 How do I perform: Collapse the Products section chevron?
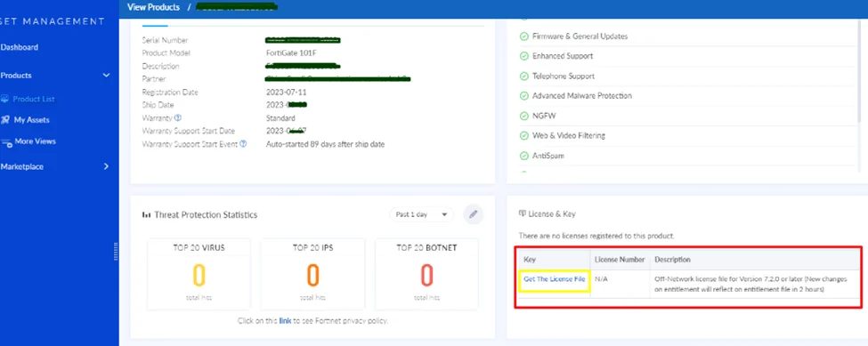click(106, 76)
